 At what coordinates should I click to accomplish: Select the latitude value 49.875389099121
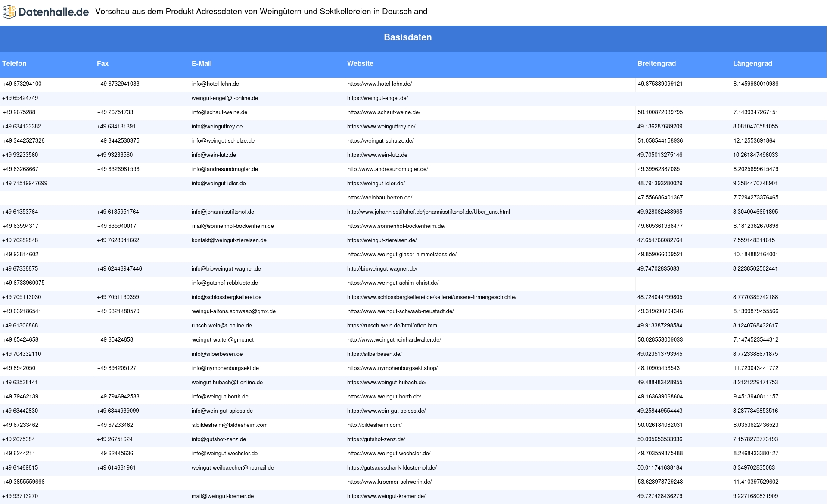[x=660, y=84]
